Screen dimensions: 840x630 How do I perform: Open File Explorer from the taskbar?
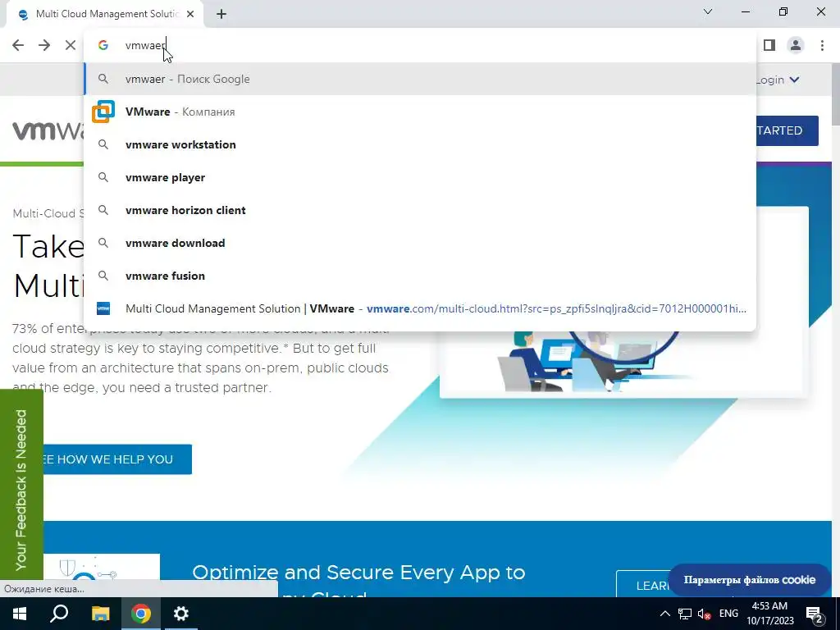pyautogui.click(x=100, y=614)
